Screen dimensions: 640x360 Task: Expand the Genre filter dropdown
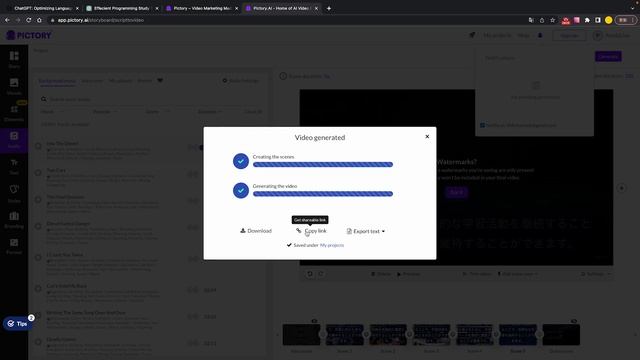tap(158, 111)
